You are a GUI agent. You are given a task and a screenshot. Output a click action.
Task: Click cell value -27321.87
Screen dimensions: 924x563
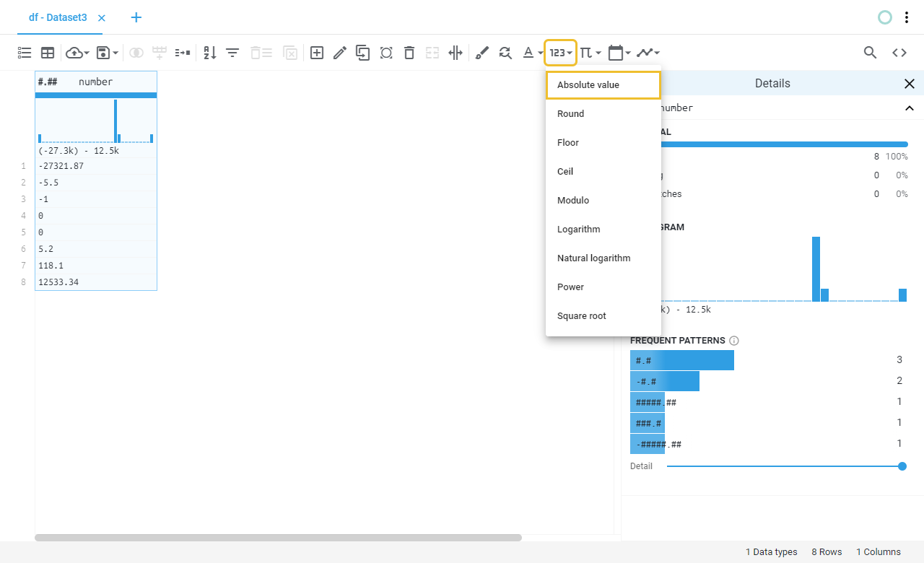click(x=96, y=166)
